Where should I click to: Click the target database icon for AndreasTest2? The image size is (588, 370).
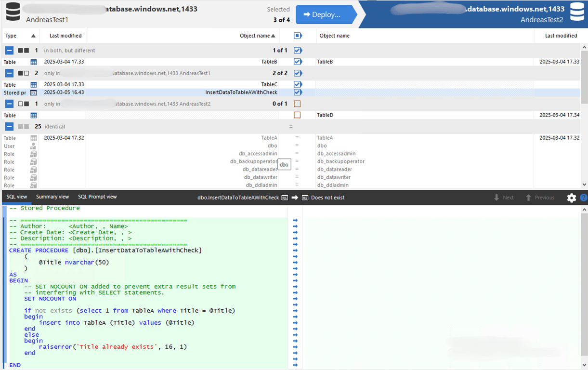pos(577,12)
